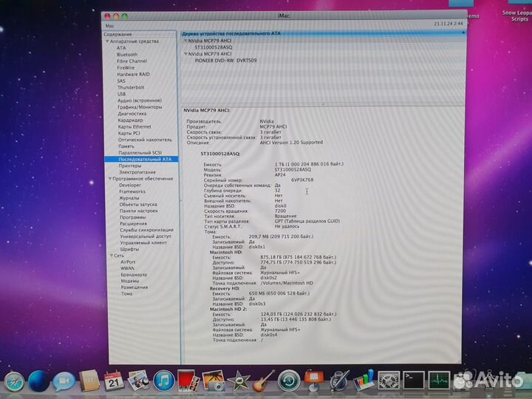Select Программы in the sidebar
This screenshot has height=399, width=532.
tap(133, 217)
